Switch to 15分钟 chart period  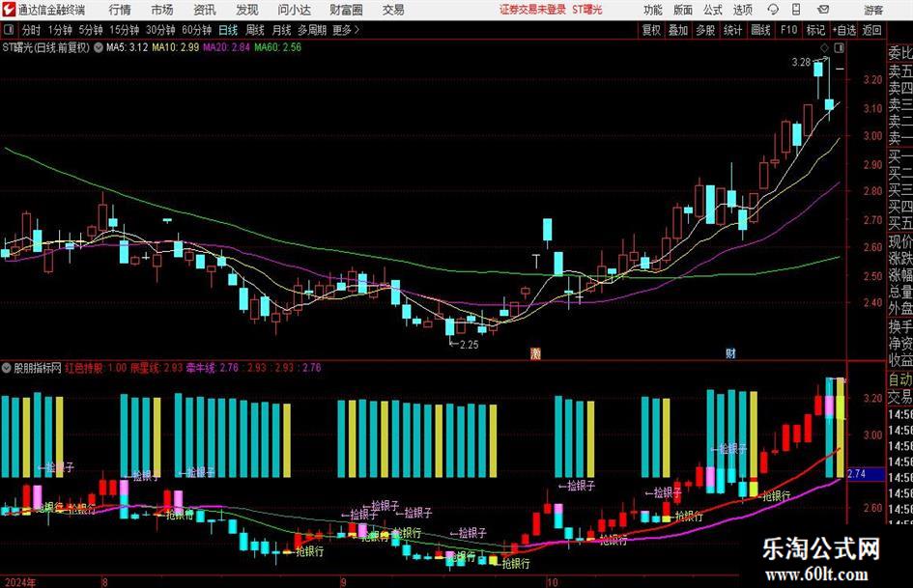click(124, 30)
